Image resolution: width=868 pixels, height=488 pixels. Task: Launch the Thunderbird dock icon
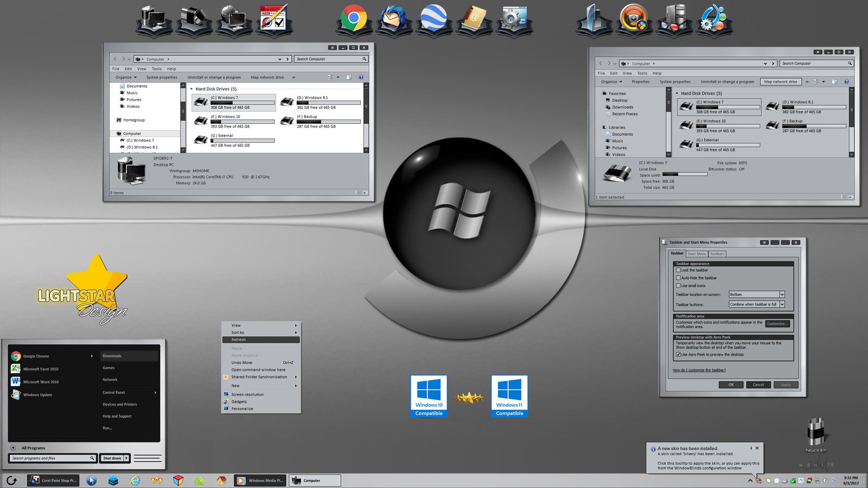click(x=393, y=19)
